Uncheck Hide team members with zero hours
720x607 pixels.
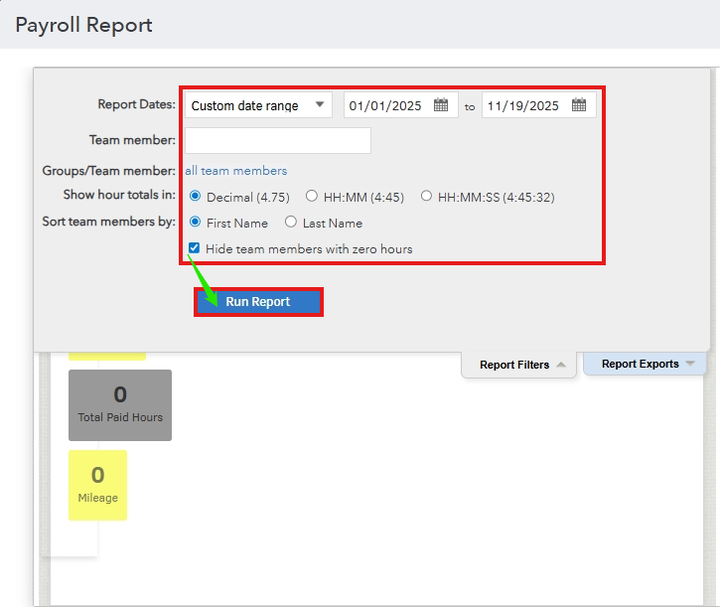(194, 248)
